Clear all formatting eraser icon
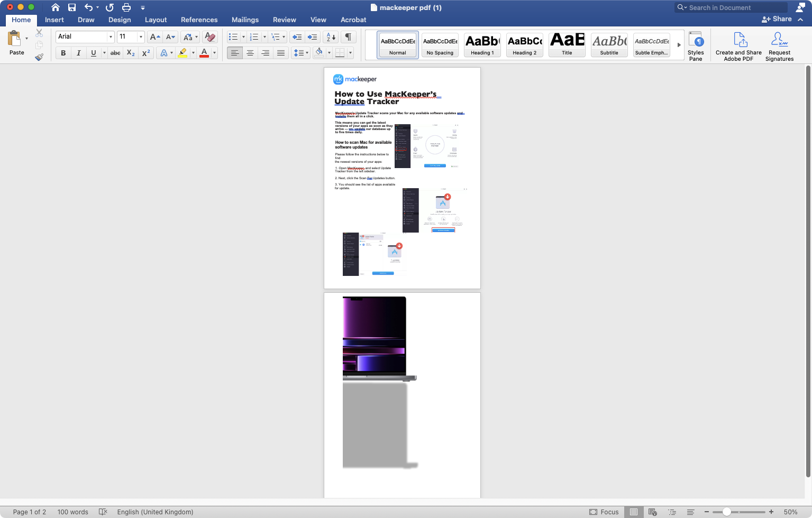The width and height of the screenshot is (812, 518). [210, 37]
